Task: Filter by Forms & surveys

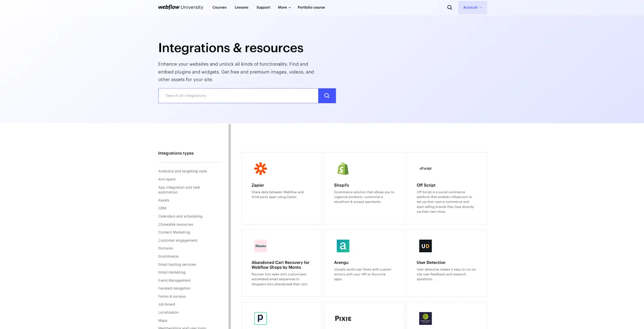Action: tap(172, 296)
